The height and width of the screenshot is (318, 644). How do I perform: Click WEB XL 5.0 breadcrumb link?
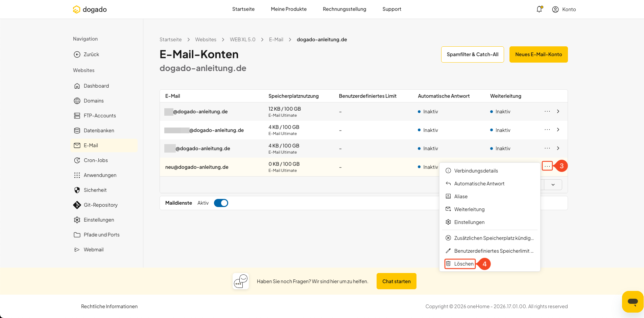(243, 40)
